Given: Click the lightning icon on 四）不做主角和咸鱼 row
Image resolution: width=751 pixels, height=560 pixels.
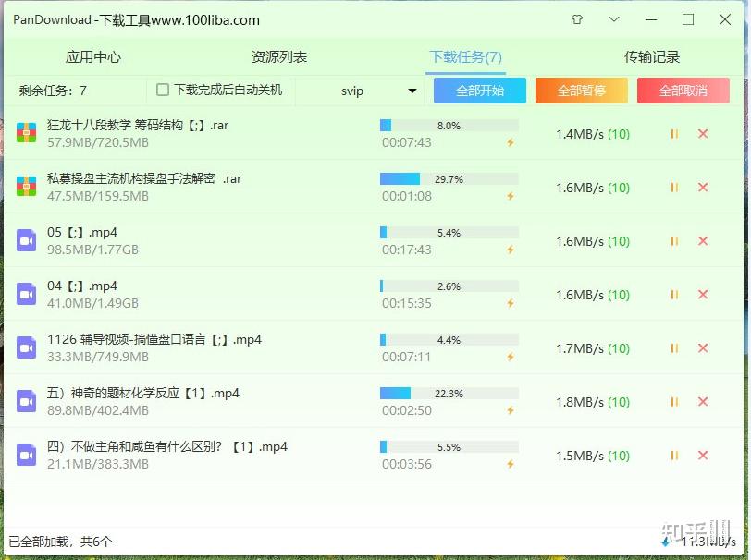Looking at the screenshot, I should pos(508,463).
